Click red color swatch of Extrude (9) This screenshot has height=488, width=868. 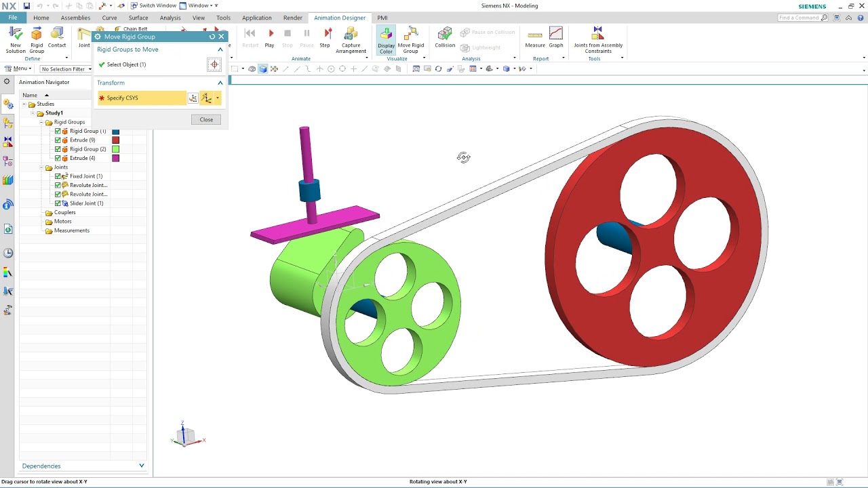point(116,140)
